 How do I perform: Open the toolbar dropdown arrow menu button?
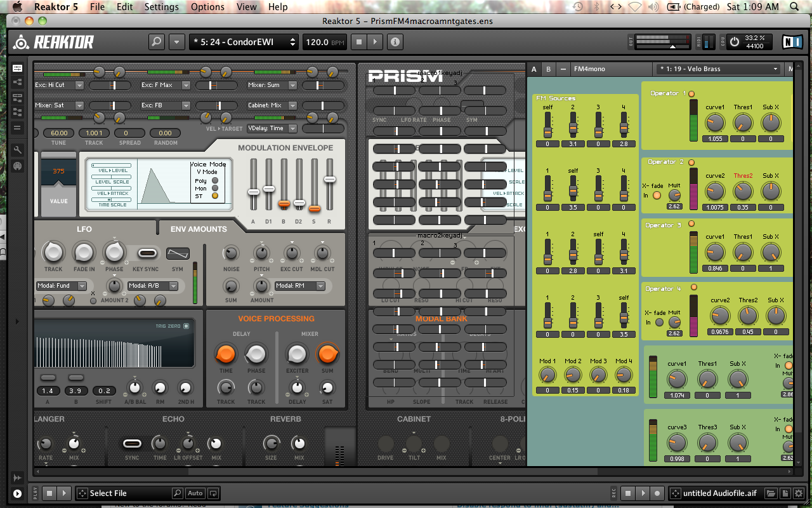pos(176,42)
